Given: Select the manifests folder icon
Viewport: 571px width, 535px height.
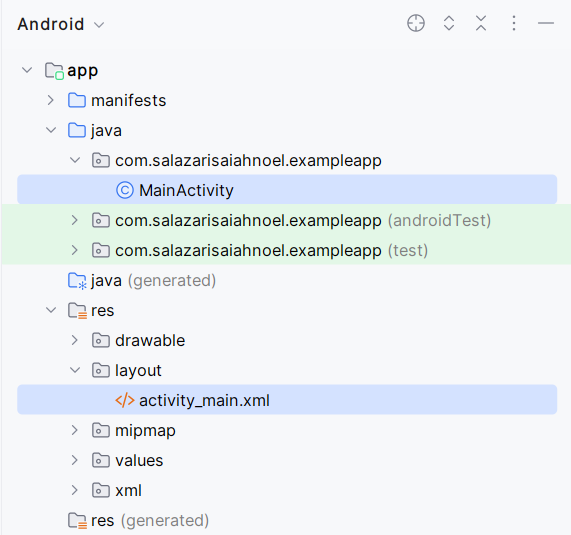Looking at the screenshot, I should click(77, 100).
